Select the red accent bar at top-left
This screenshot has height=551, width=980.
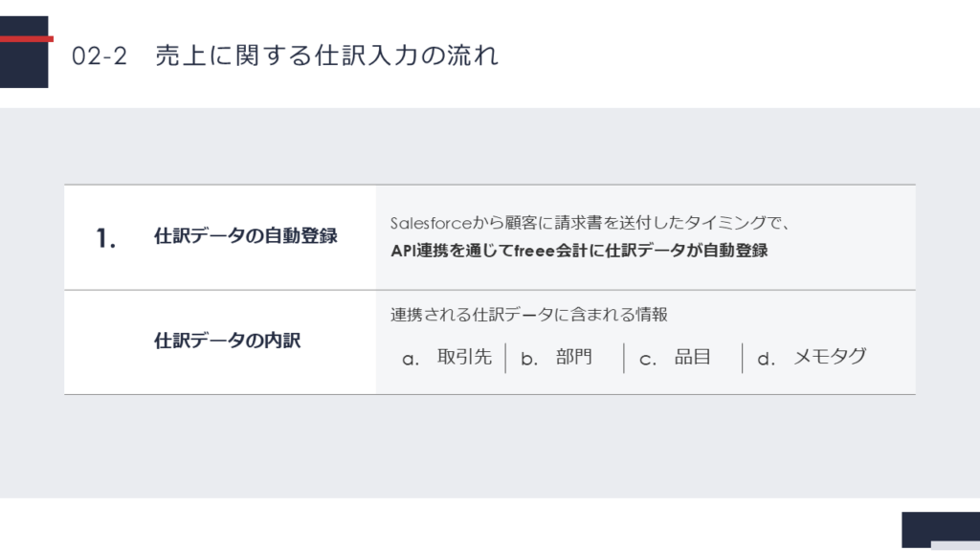(26, 39)
